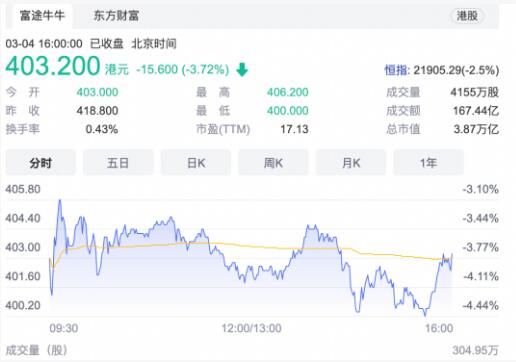Click the 今开 value 403.000
This screenshot has width=516, height=362.
tap(97, 92)
